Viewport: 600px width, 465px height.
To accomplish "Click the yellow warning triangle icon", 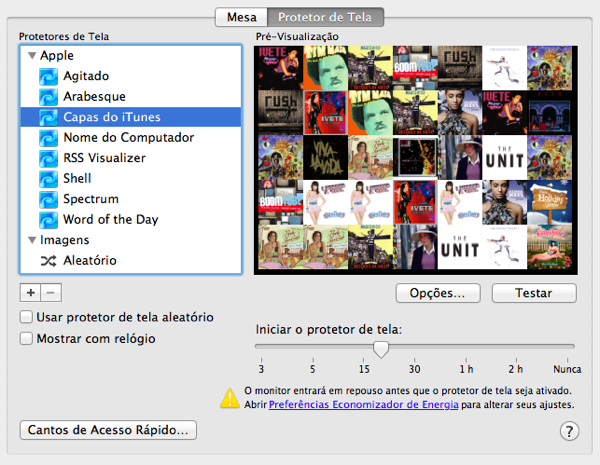I will 230,398.
